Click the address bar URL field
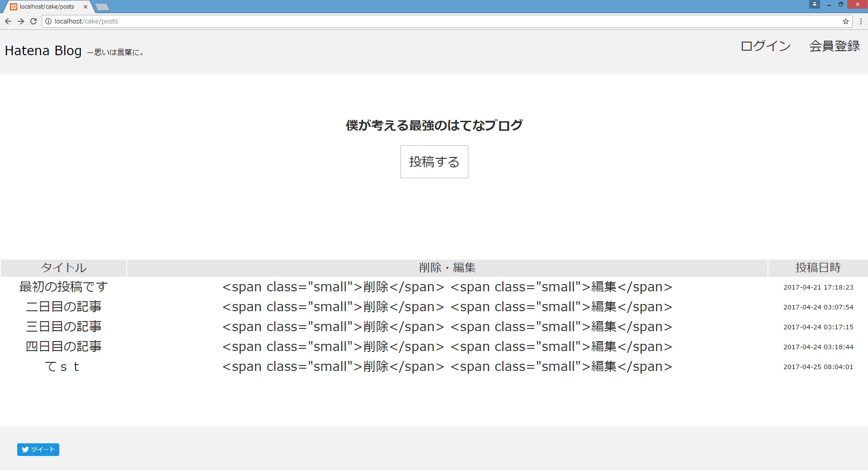Image resolution: width=868 pixels, height=470 pixels. coord(407,21)
